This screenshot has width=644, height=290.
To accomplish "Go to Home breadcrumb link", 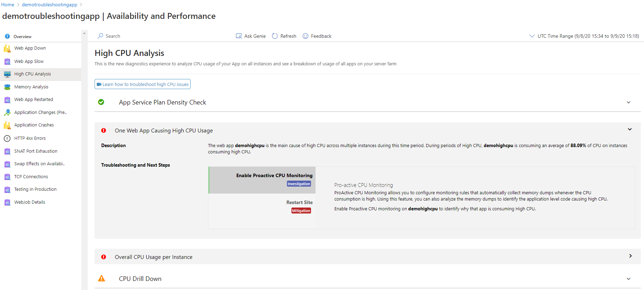I will tap(8, 5).
